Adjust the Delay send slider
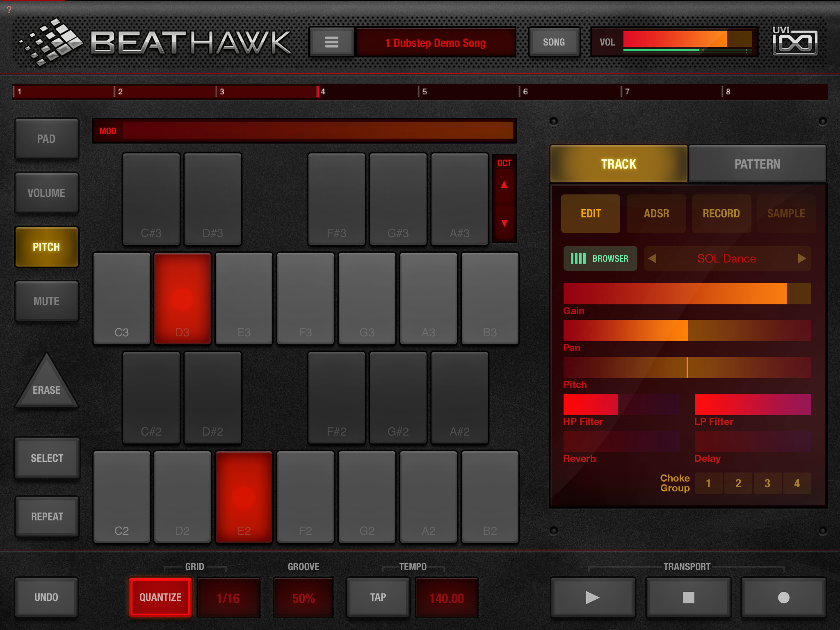This screenshot has height=630, width=840. pos(753,441)
